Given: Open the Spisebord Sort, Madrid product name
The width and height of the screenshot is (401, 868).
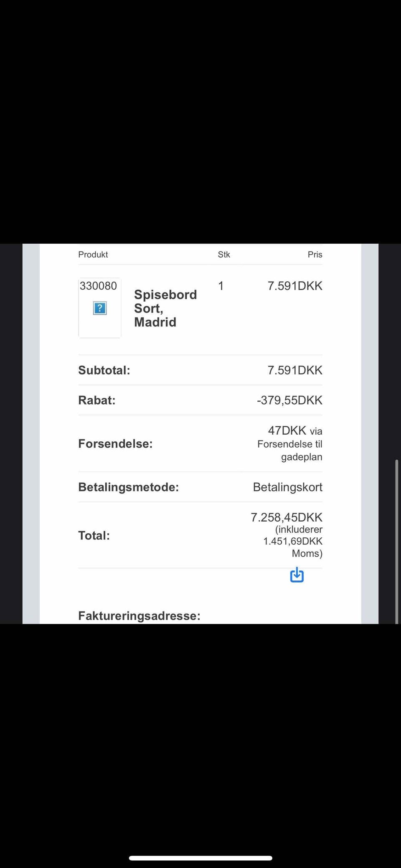Looking at the screenshot, I should click(165, 308).
